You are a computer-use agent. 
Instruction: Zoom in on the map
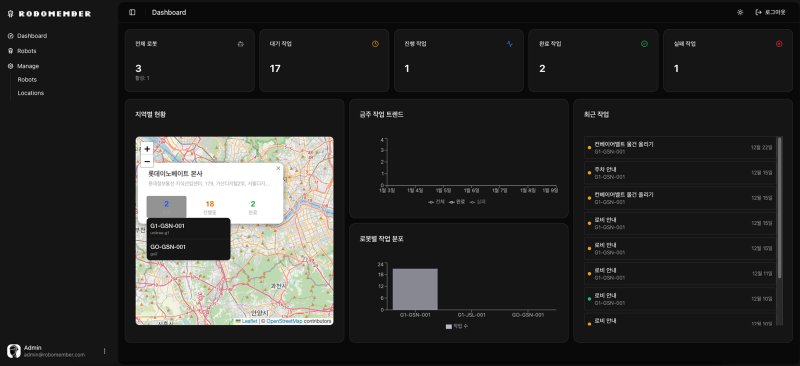pyautogui.click(x=147, y=149)
